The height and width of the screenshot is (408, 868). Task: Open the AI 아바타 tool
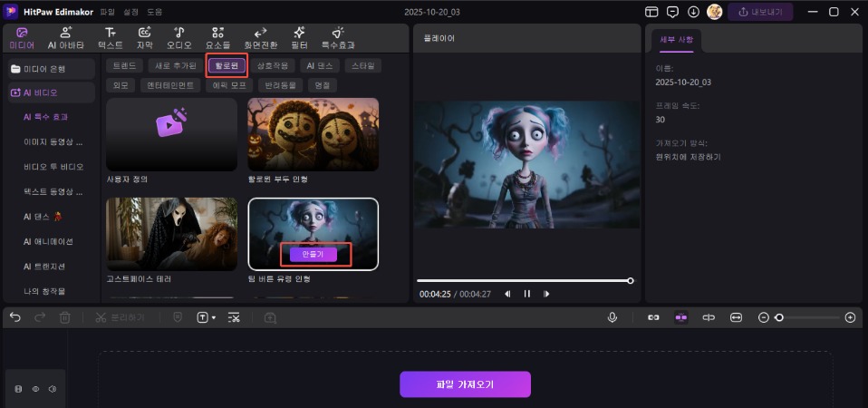pyautogui.click(x=65, y=37)
